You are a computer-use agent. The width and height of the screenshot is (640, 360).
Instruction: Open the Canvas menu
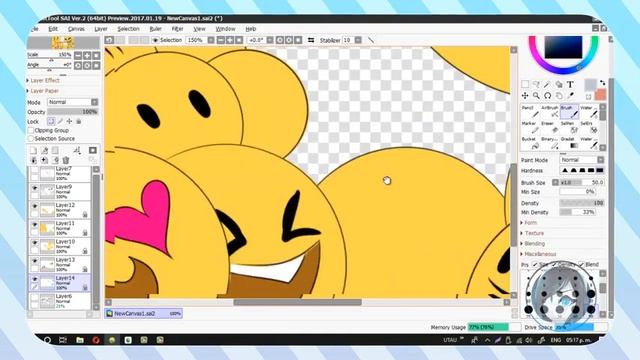76,29
